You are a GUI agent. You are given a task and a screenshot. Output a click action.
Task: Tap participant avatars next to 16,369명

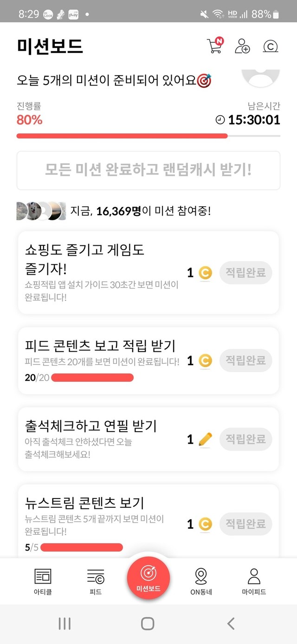(x=39, y=211)
